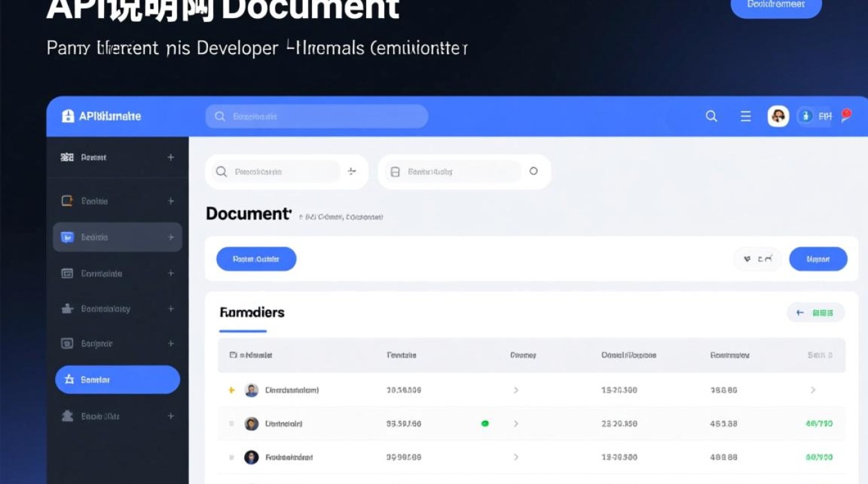Click the blue button at right of action bar
This screenshot has width=868, height=484.
pos(818,259)
